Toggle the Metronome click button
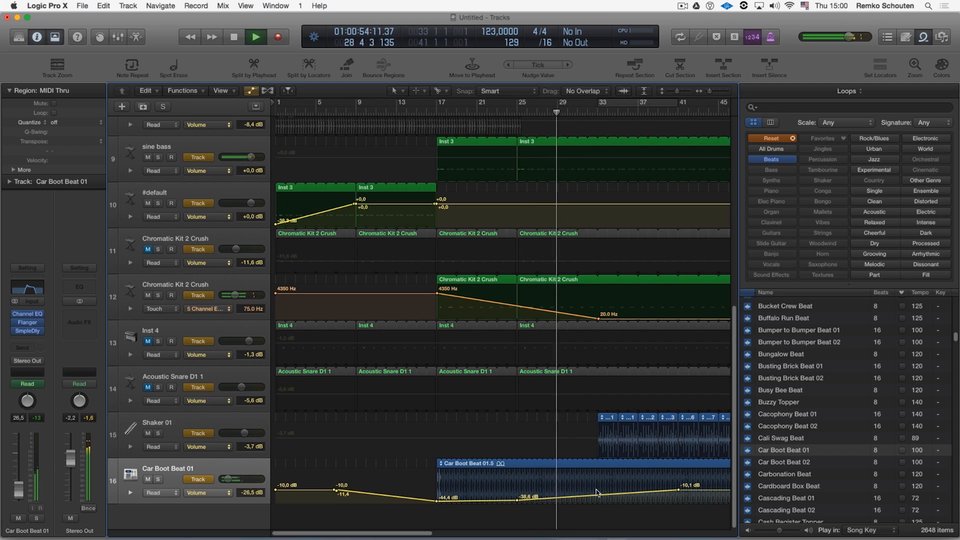This screenshot has width=960, height=540. (770, 37)
